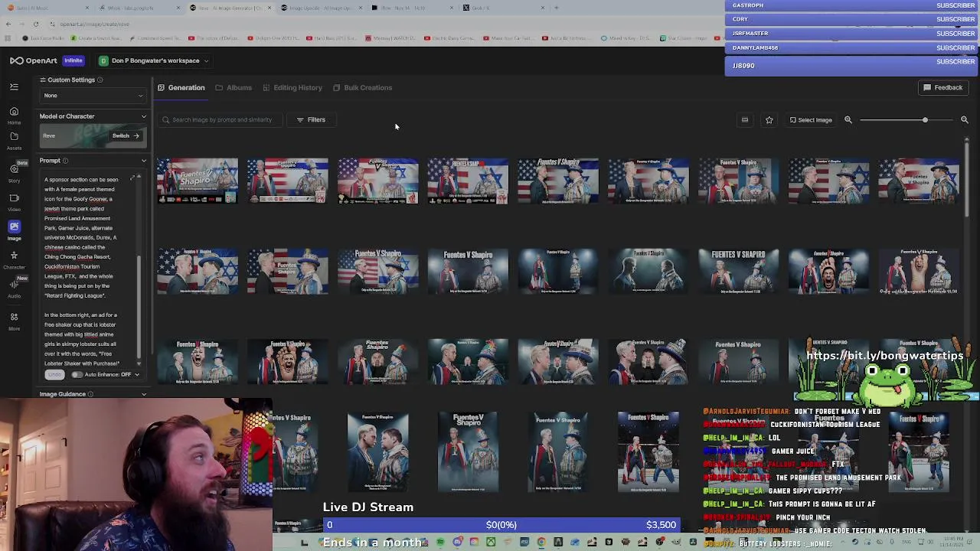Click the Custom Settings info icon

click(100, 80)
